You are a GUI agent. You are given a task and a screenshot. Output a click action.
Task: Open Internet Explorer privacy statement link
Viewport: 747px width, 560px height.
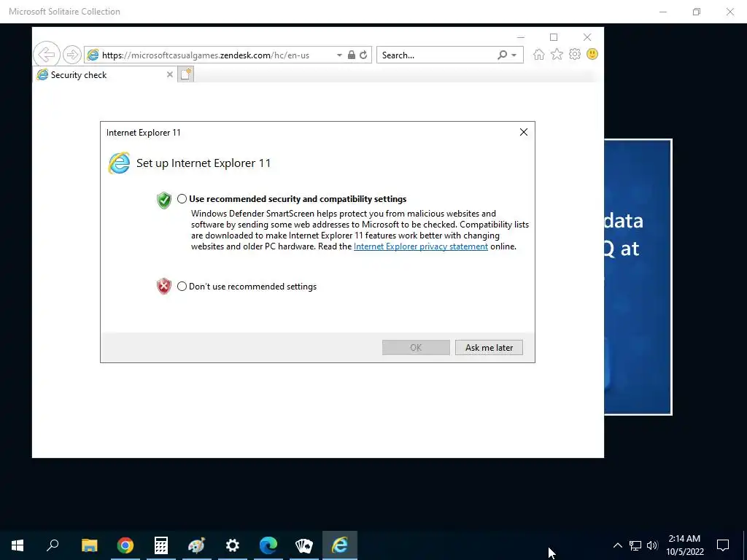421,246
